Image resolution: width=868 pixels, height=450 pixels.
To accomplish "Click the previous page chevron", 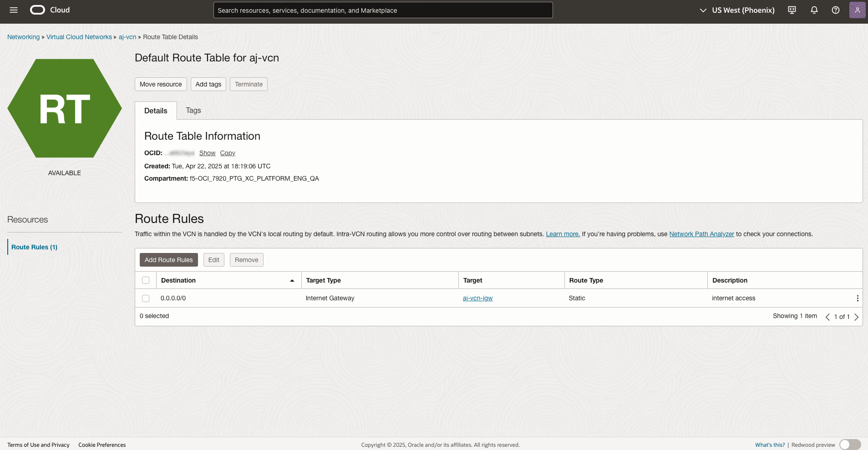I will coord(827,317).
